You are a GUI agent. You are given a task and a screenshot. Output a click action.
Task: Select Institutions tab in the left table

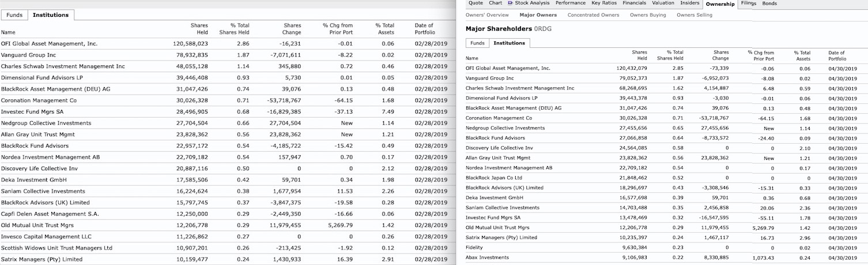pos(51,14)
